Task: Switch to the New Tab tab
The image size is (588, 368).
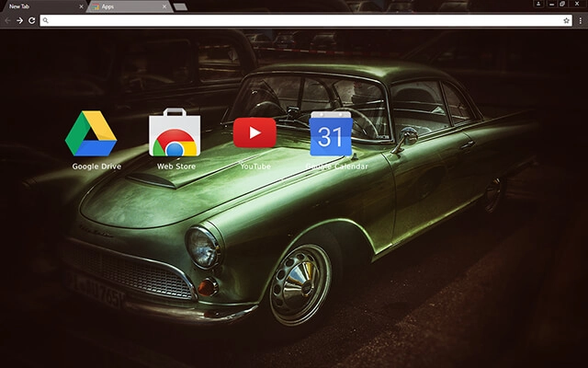Action: 43,6
